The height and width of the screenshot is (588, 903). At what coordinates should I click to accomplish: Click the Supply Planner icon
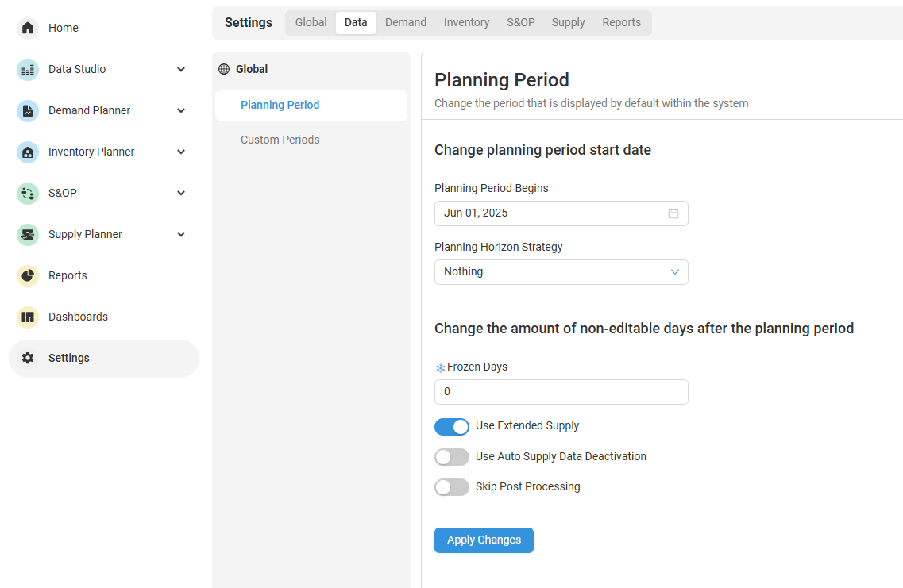[x=28, y=234]
